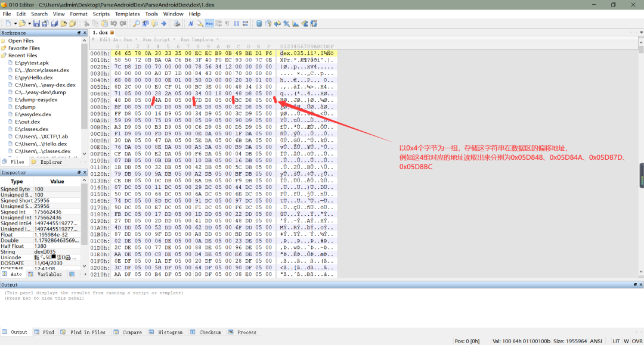Click the Histogram chart toolbar icon
The image size is (644, 345).
tap(295, 23)
